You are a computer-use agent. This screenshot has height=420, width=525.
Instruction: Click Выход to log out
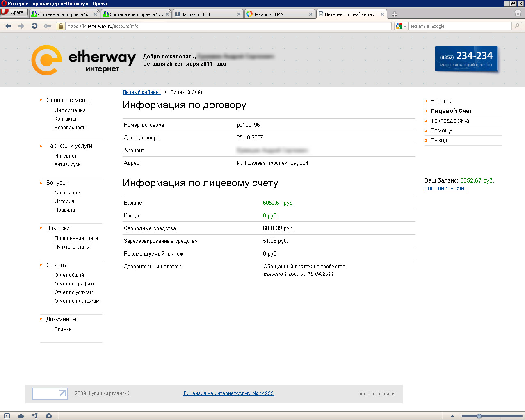point(439,140)
